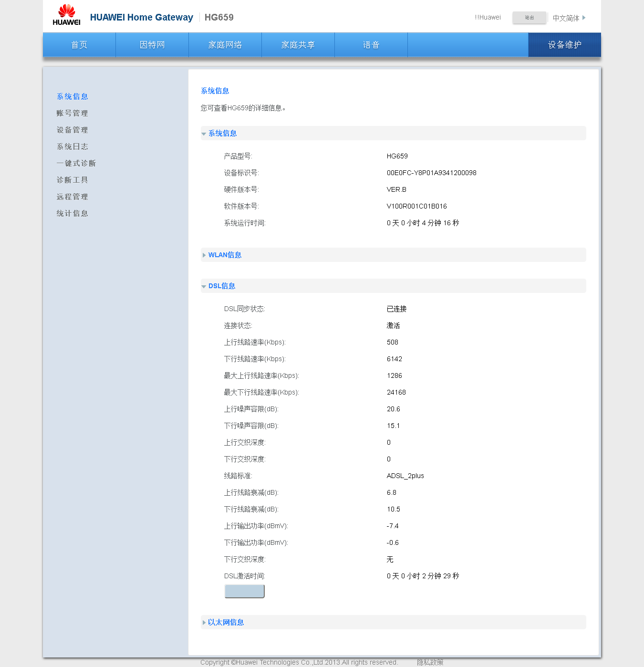644x667 pixels.
Task: Open 统计信息 in the sidebar
Action: [73, 213]
